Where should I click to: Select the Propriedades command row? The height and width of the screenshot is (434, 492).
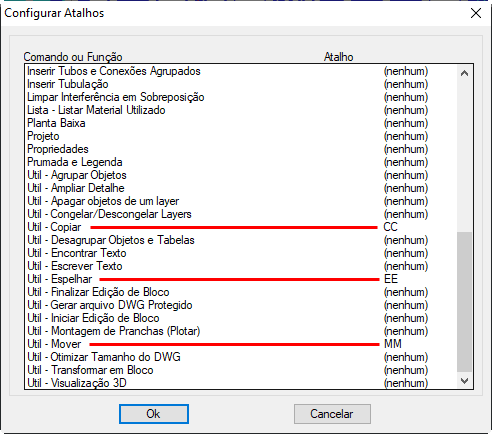241,149
